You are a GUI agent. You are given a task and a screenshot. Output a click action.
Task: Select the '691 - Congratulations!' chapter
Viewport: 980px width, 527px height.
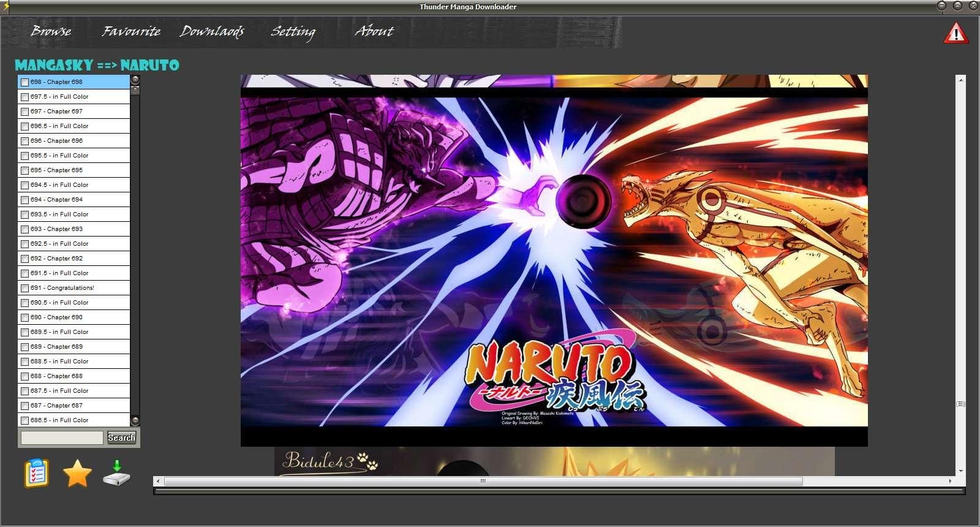[74, 288]
